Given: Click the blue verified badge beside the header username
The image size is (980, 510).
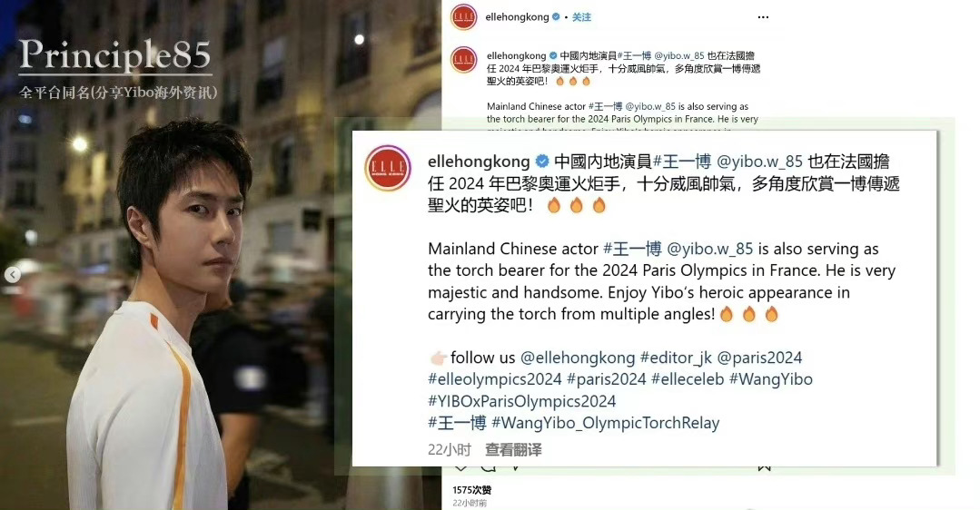Looking at the screenshot, I should 556,17.
